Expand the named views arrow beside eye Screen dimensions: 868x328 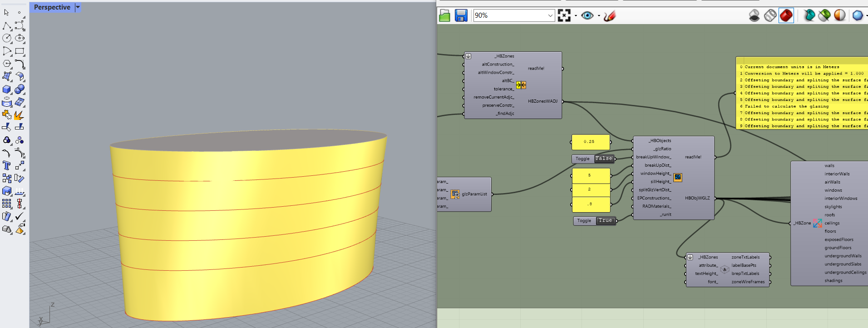pos(598,15)
